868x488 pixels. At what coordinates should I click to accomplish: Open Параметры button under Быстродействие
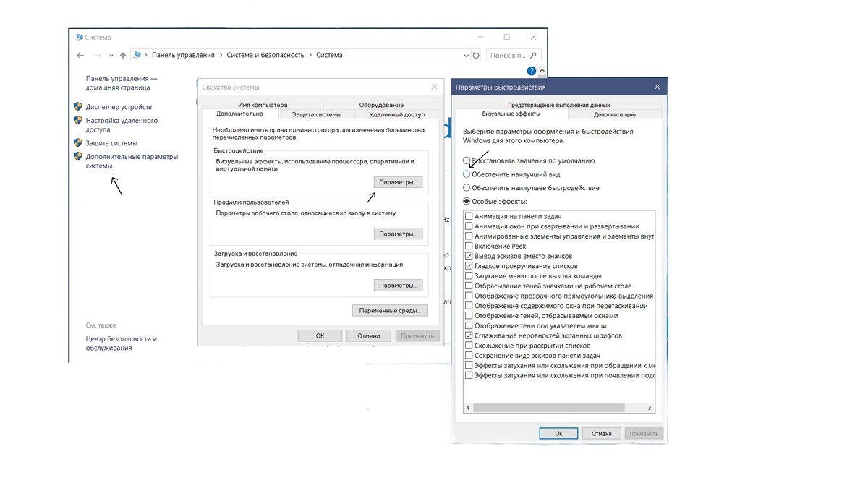pyautogui.click(x=399, y=182)
